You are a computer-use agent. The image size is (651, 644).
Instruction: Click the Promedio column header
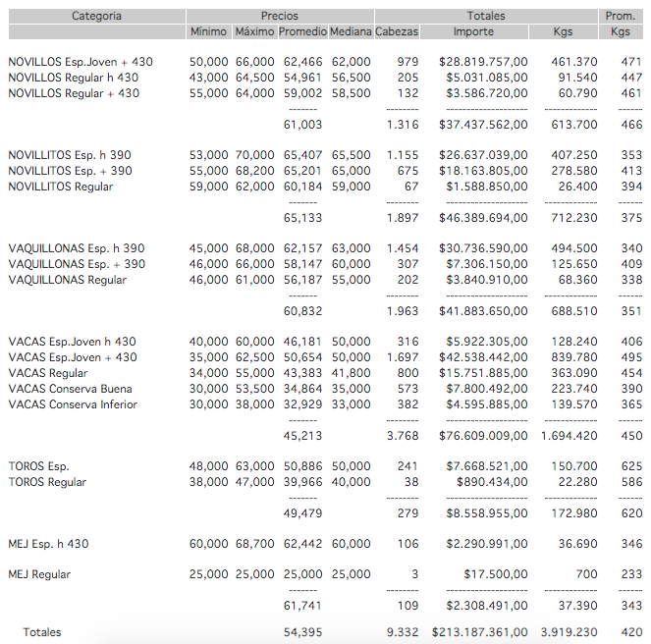point(301,31)
